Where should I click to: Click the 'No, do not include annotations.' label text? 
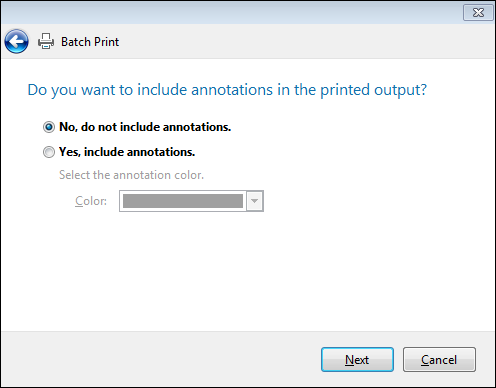coord(145,127)
